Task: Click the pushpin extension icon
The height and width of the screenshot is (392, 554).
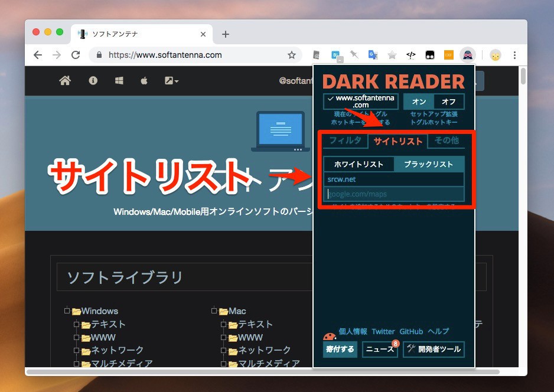Action: coord(354,54)
